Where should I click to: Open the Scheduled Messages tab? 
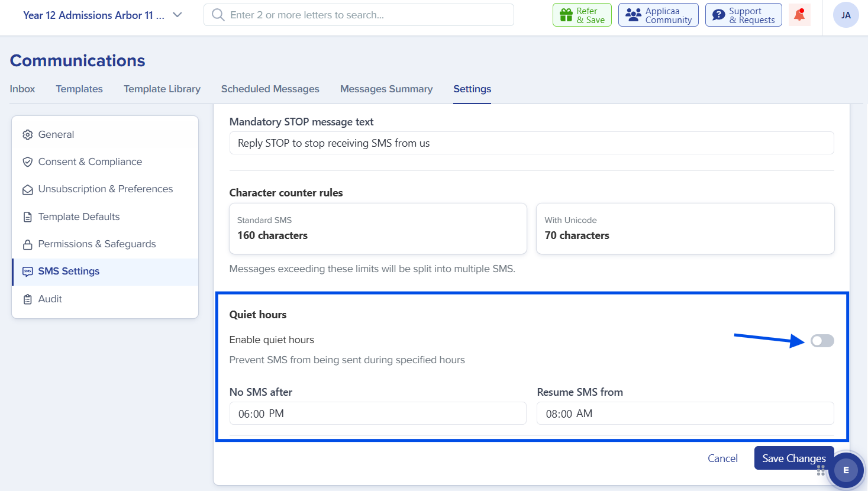(x=270, y=89)
